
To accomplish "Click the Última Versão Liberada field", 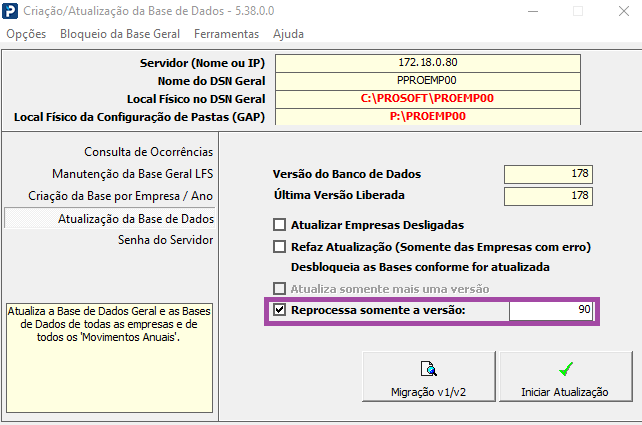I will coord(548,196).
